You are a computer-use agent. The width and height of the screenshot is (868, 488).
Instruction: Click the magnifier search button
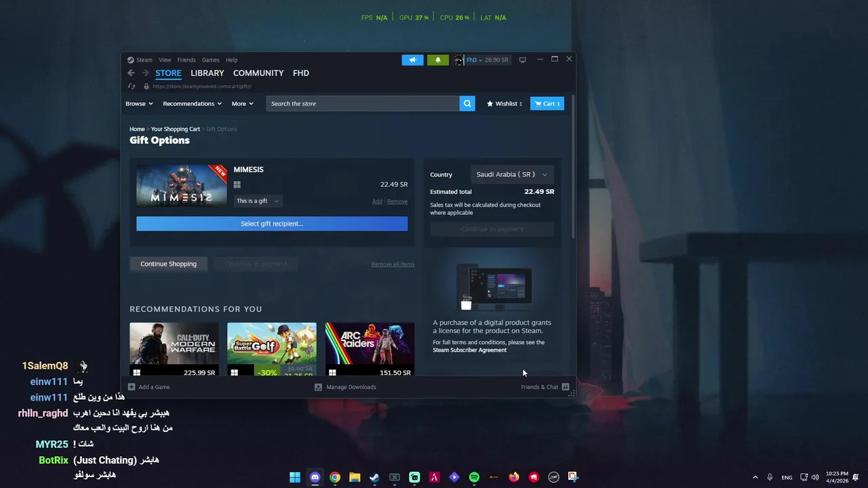[x=467, y=104]
